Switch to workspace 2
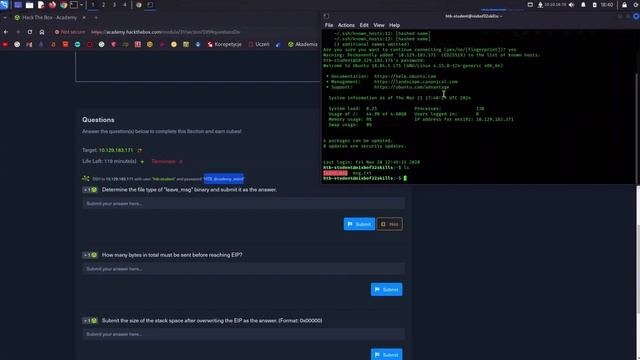The height and width of the screenshot is (360, 640). 103,5
